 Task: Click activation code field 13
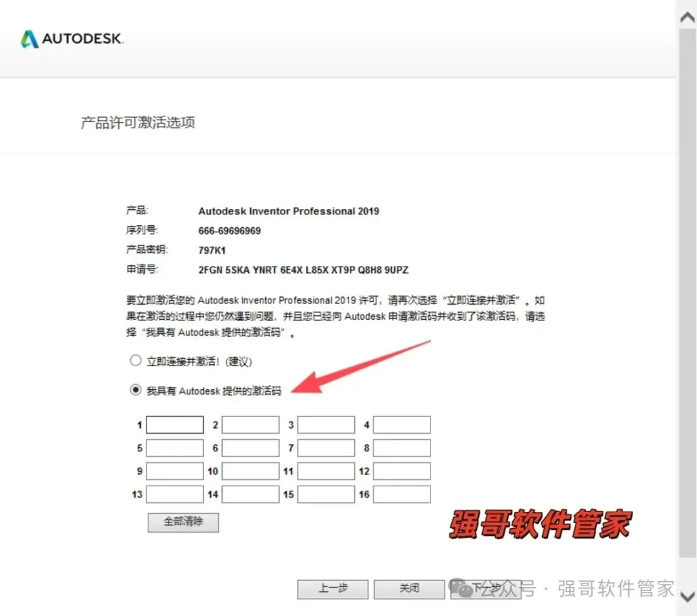(x=175, y=494)
